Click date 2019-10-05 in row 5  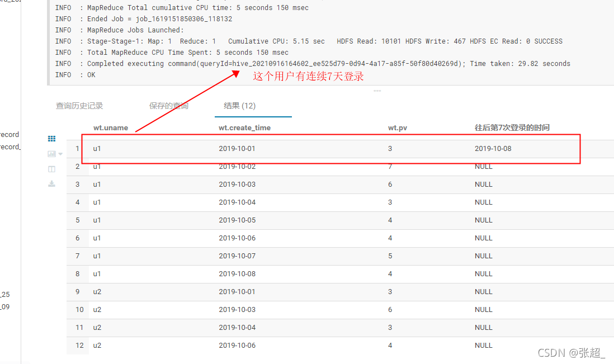237,220
